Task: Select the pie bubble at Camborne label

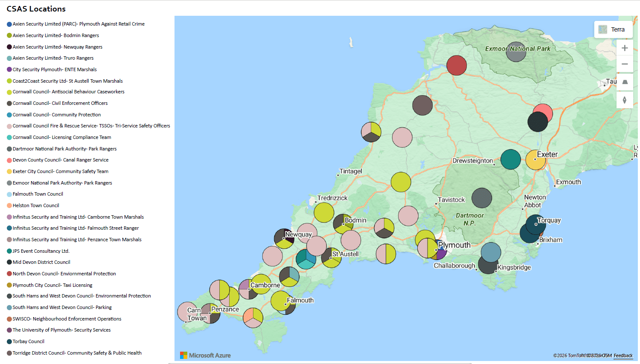Action: (249, 289)
